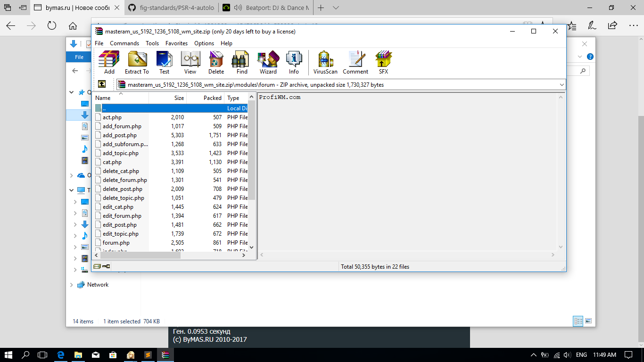This screenshot has height=362, width=644.
Task: Sort files by Size column header
Action: (179, 98)
